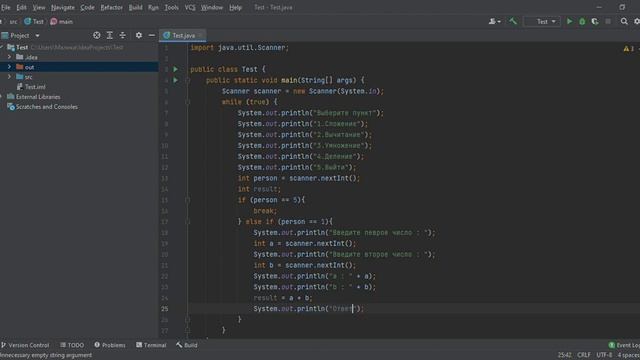Click the Test class breadcrumb
Viewport: 640px width, 360px height.
34,22
